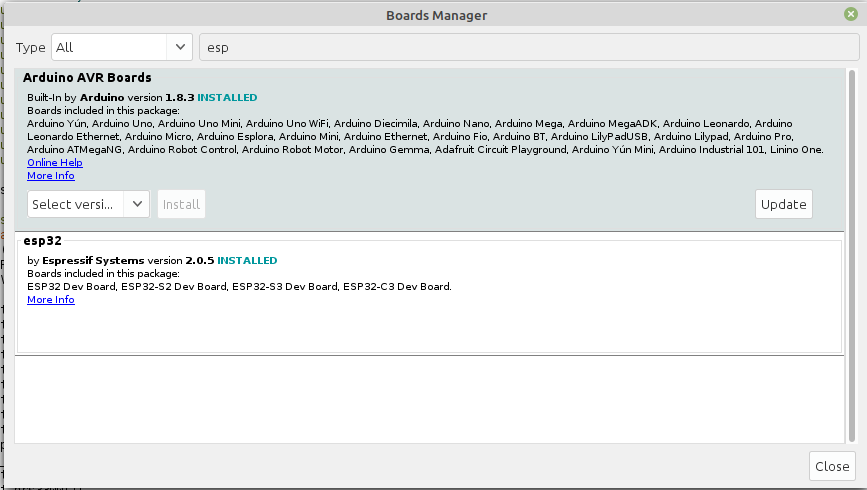Viewport: 867px width, 490px height.
Task: Select the 'esp32' package title
Action: (43, 241)
